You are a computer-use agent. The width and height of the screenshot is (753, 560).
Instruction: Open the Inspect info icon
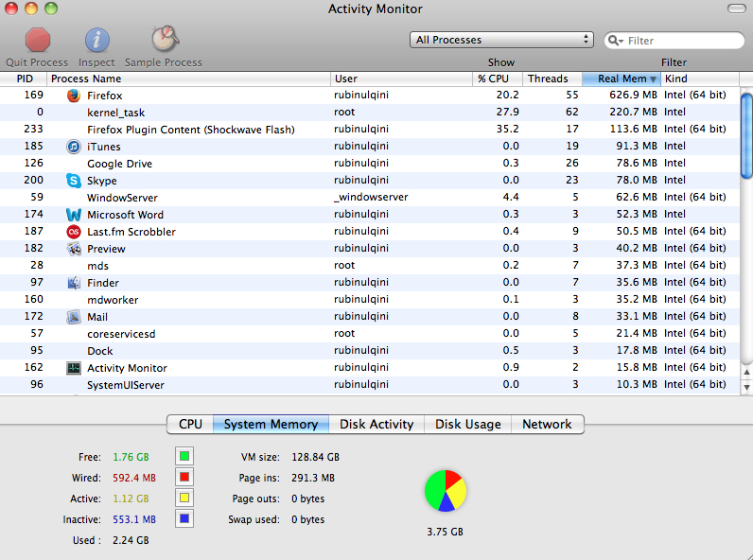click(97, 40)
